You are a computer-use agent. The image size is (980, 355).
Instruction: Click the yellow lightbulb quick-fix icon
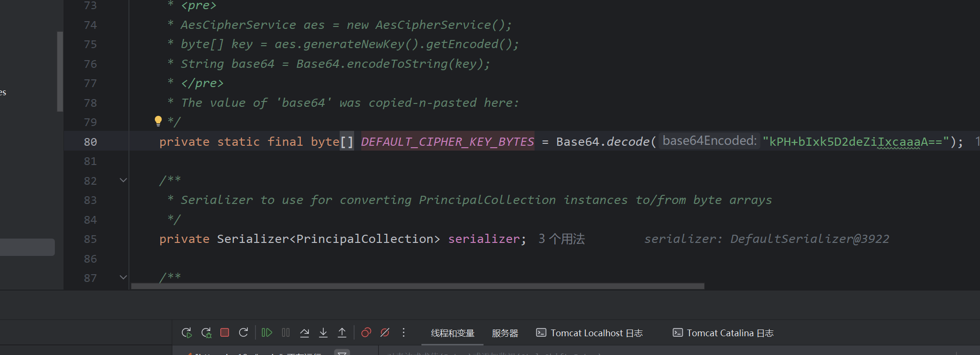tap(158, 121)
